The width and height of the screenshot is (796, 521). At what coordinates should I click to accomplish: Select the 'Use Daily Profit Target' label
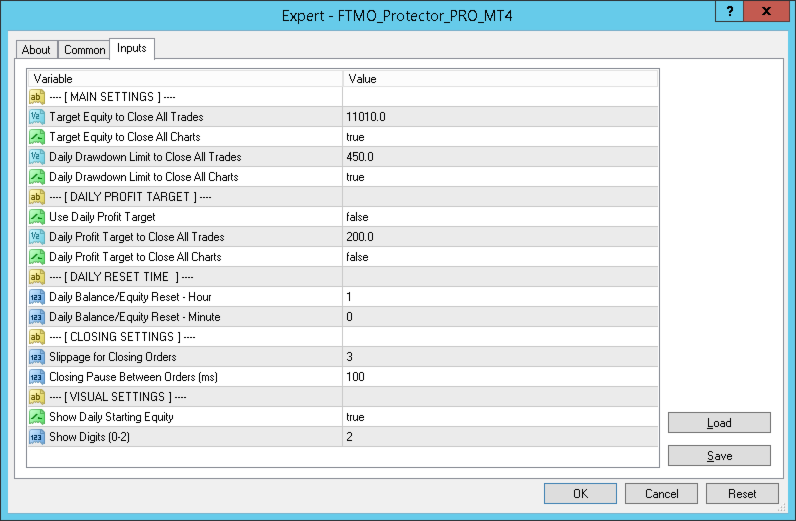(102, 217)
